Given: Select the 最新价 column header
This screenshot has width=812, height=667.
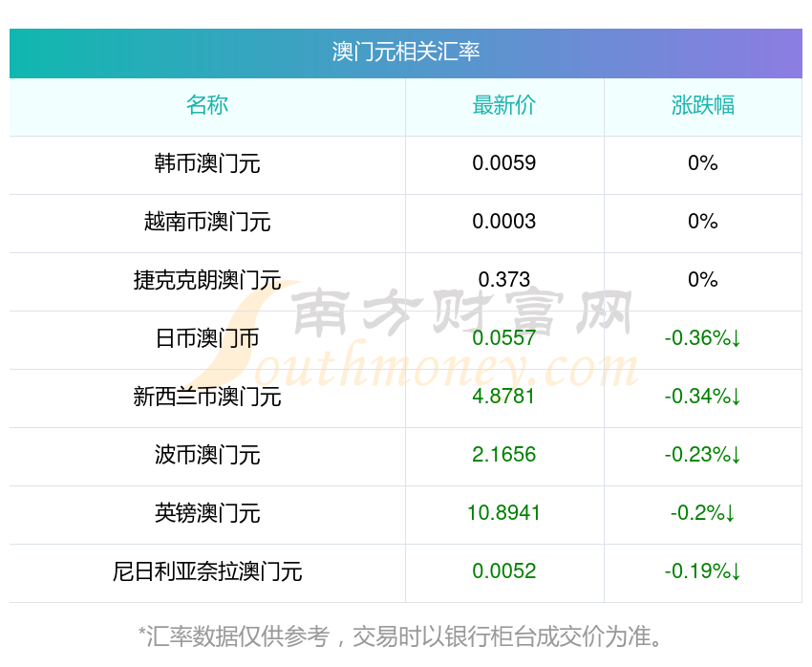Looking at the screenshot, I should coord(503,105).
